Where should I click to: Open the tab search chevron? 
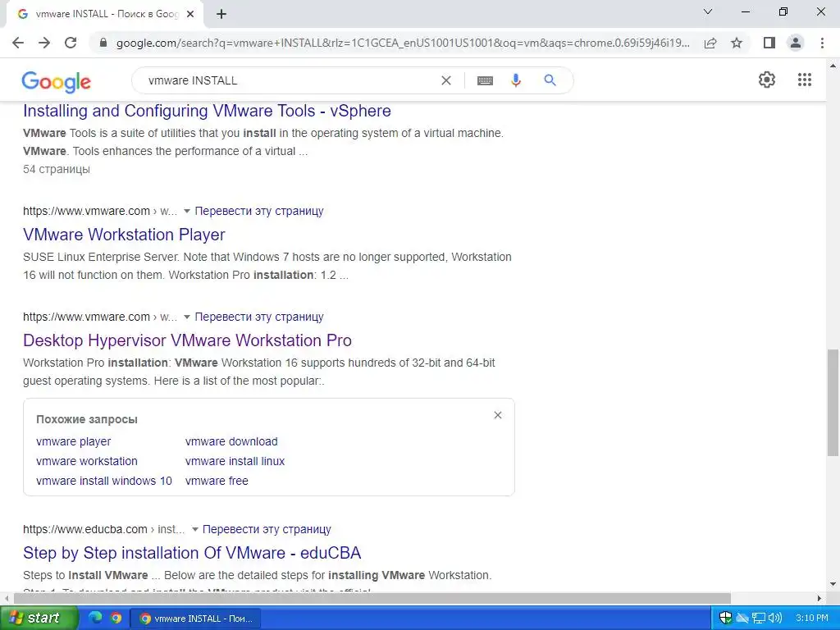tap(708, 11)
